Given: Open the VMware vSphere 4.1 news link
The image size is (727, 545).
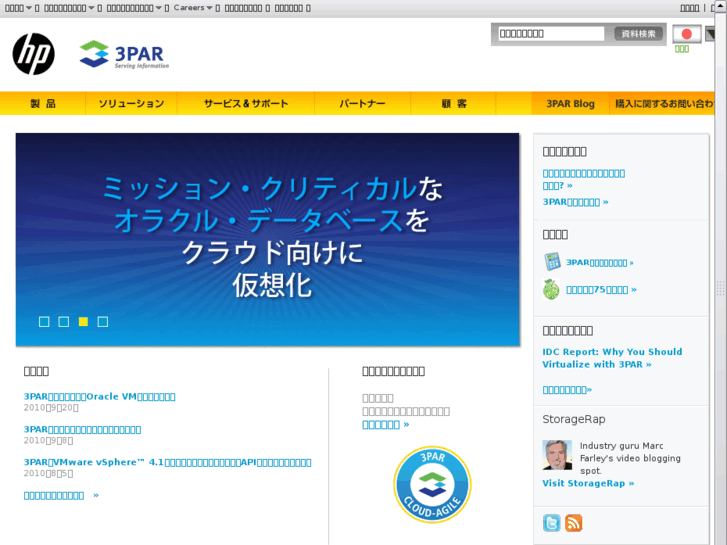Looking at the screenshot, I should (167, 462).
